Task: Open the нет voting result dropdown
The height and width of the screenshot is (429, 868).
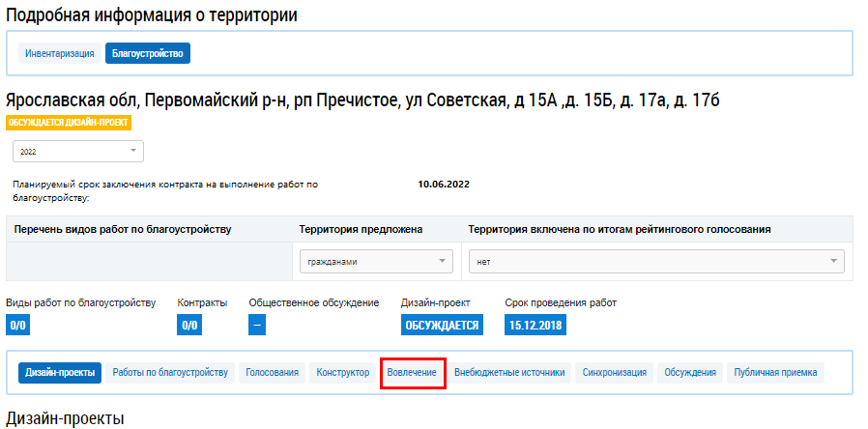Action: coord(655,262)
